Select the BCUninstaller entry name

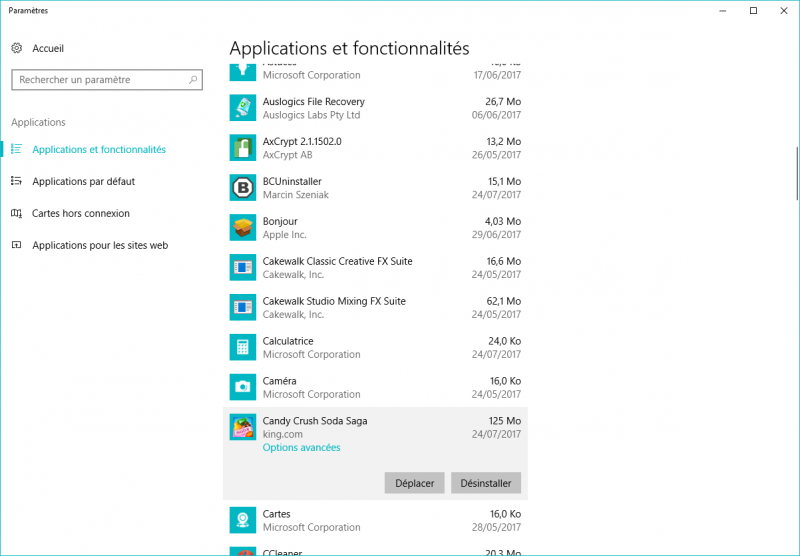click(292, 181)
